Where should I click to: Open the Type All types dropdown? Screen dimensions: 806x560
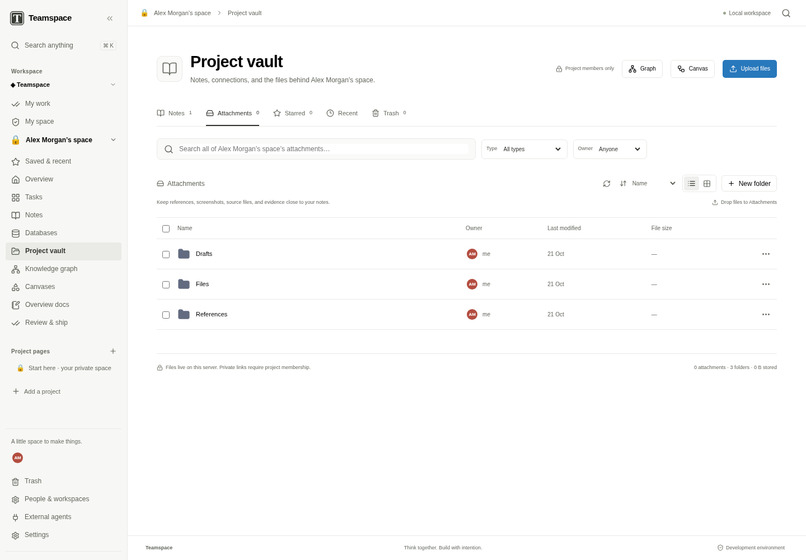tap(524, 149)
